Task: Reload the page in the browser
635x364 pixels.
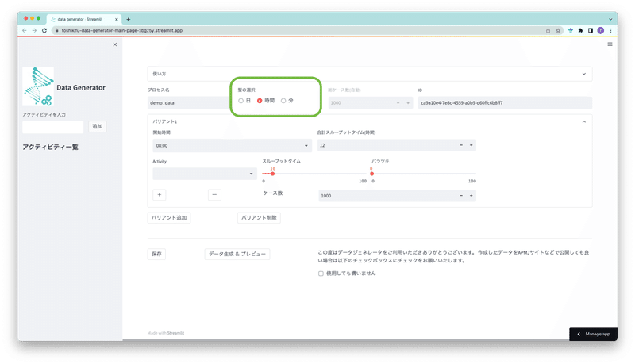Action: pos(44,30)
